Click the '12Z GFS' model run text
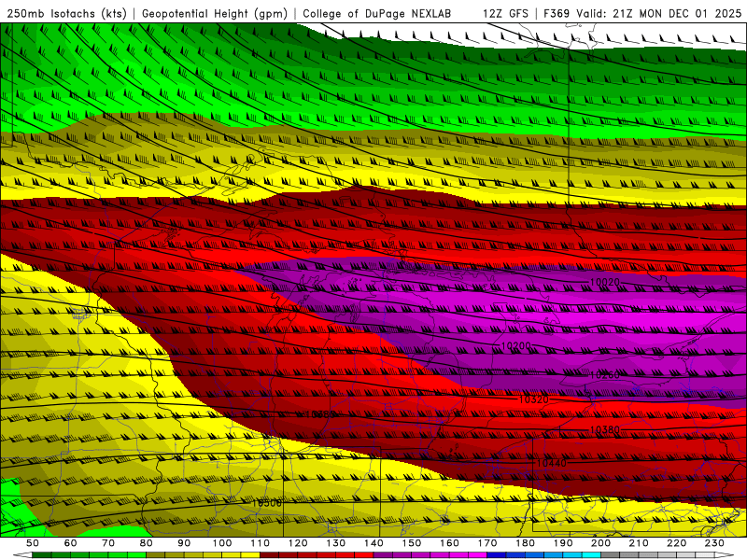747x560 pixels. pos(505,13)
